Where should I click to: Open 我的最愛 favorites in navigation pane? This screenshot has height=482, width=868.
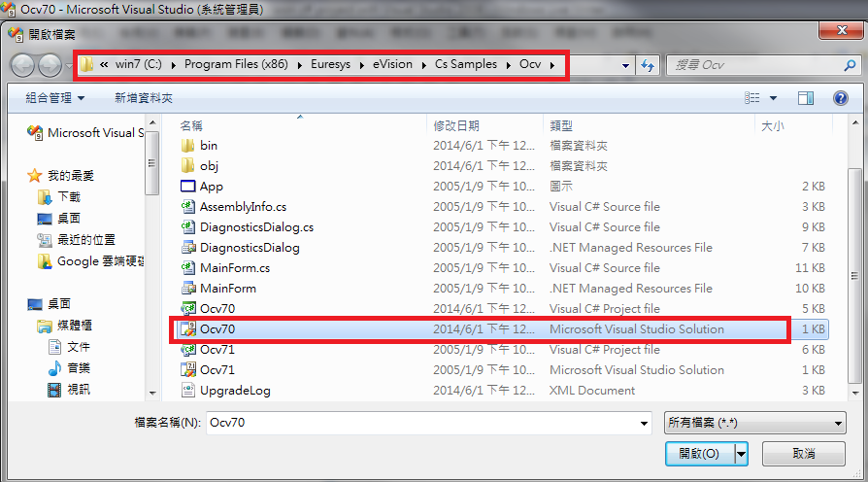click(x=61, y=176)
